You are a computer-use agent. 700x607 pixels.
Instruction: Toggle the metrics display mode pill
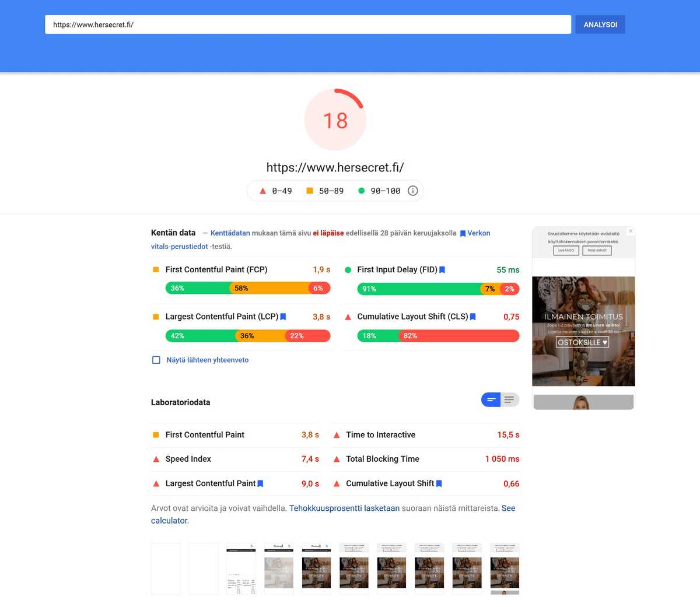(500, 399)
